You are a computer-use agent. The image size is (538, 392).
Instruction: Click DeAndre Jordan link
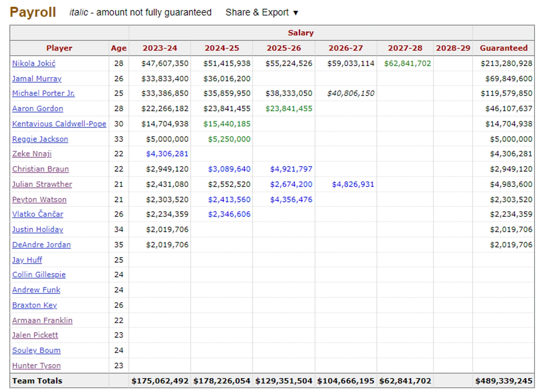click(x=41, y=245)
